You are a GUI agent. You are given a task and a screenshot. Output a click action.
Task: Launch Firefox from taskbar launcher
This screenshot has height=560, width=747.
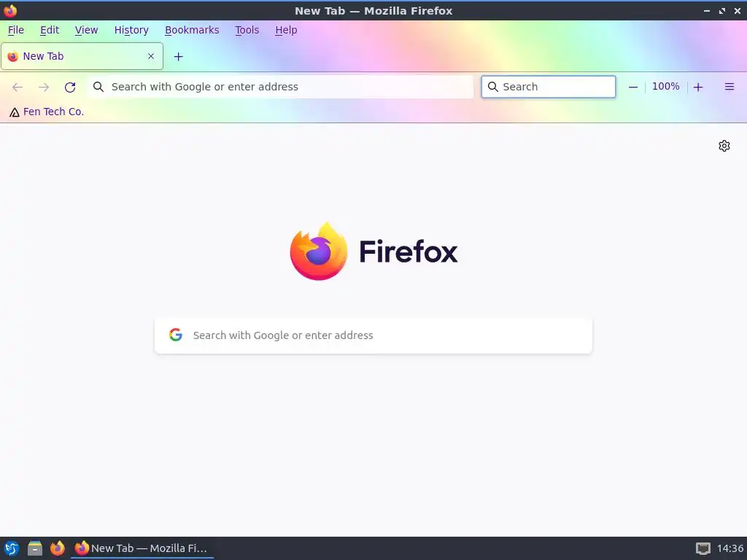[58, 548]
